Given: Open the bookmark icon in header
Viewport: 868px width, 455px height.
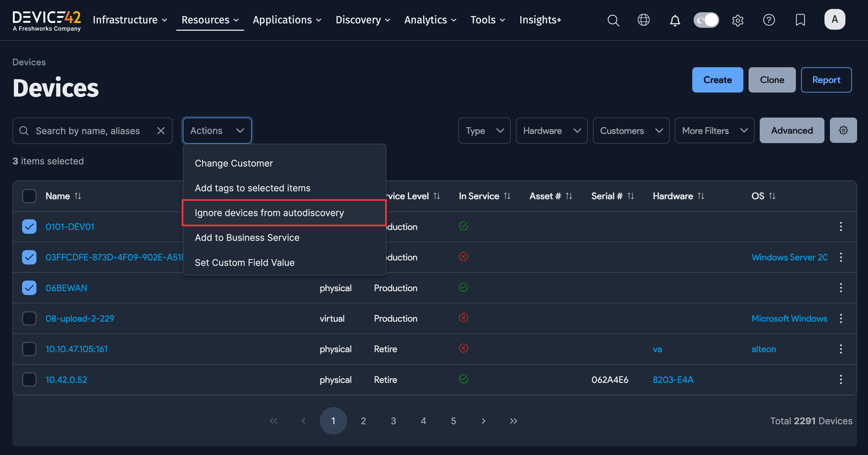Looking at the screenshot, I should pos(800,20).
